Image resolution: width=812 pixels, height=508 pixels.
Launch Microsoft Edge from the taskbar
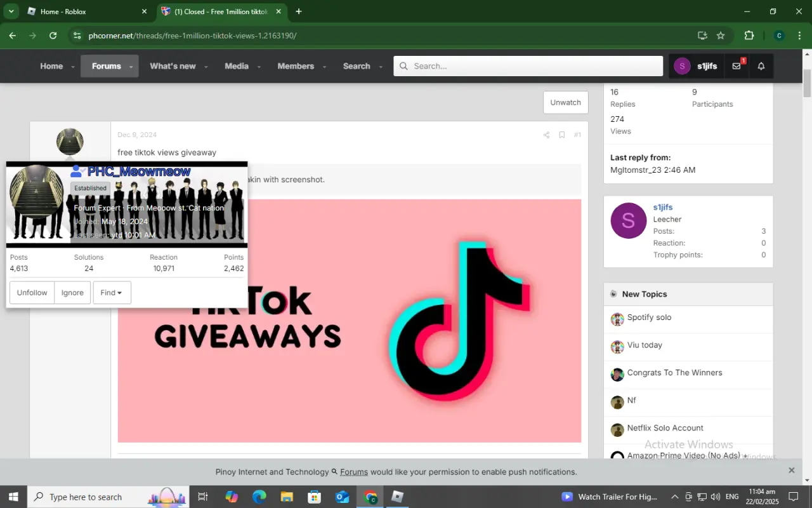[259, 497]
